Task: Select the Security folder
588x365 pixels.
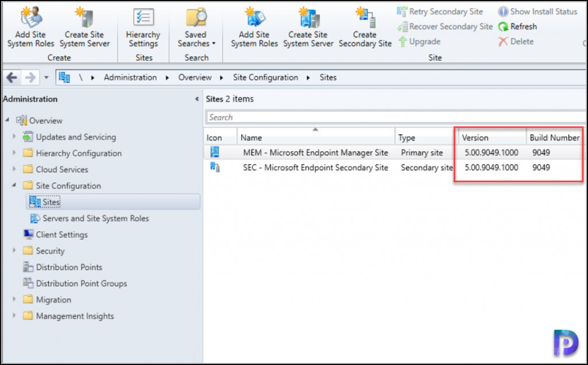Action: [44, 251]
